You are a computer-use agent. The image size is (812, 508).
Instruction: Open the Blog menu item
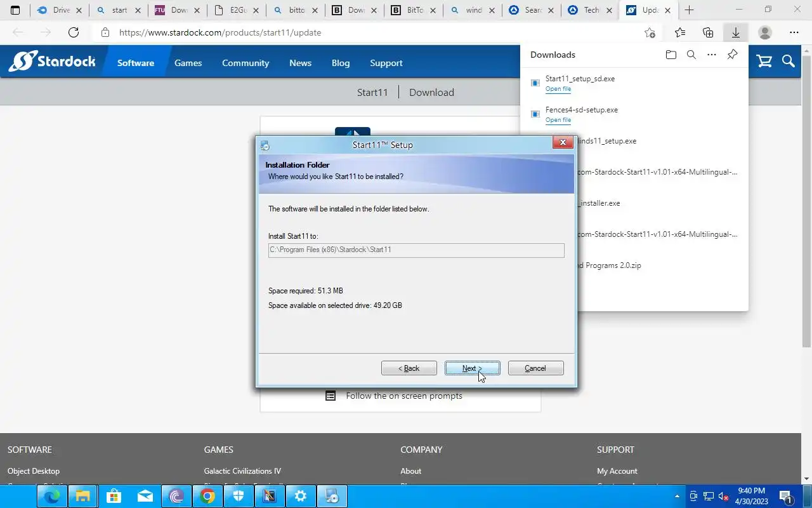click(x=341, y=63)
